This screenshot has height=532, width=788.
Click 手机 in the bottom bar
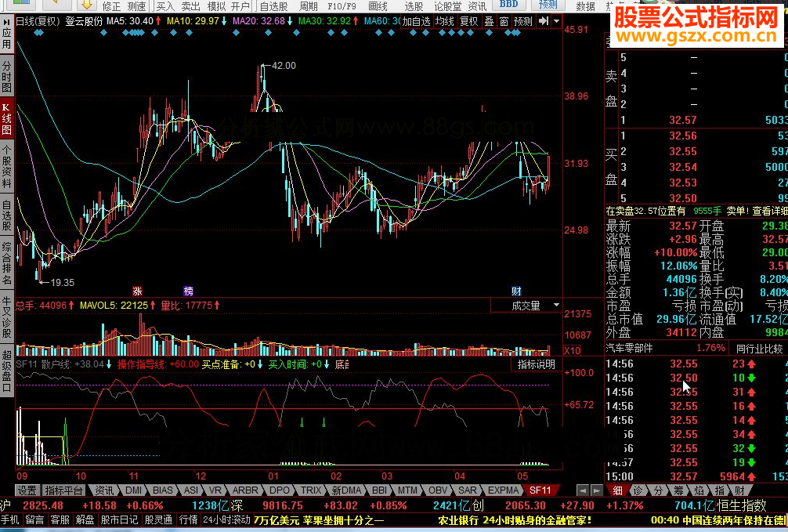pyautogui.click(x=10, y=520)
